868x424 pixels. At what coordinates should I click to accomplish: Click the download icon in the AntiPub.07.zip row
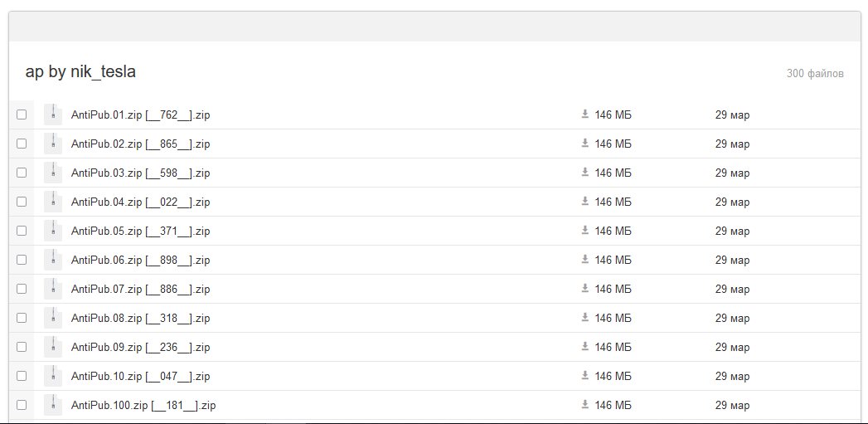[x=584, y=288]
